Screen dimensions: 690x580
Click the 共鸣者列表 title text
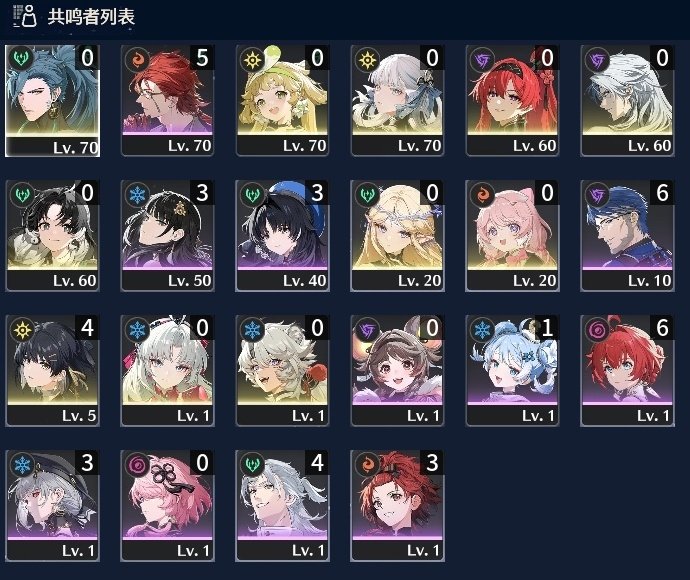pyautogui.click(x=91, y=17)
